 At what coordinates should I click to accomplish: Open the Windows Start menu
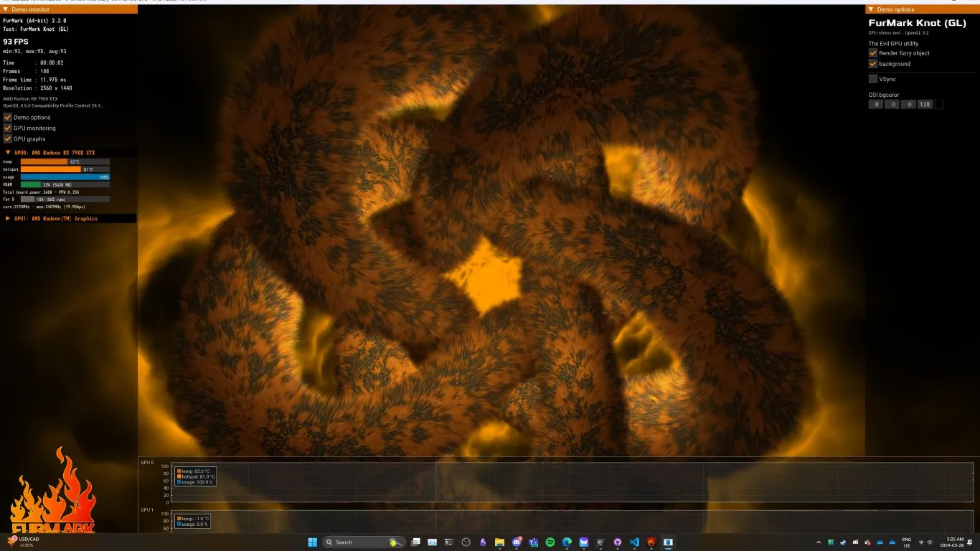[x=312, y=542]
